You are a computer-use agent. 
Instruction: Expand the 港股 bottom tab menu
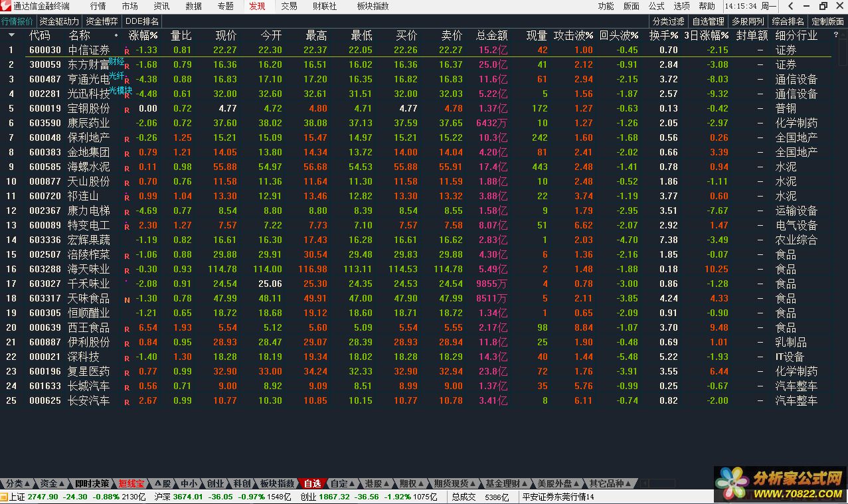pyautogui.click(x=377, y=483)
